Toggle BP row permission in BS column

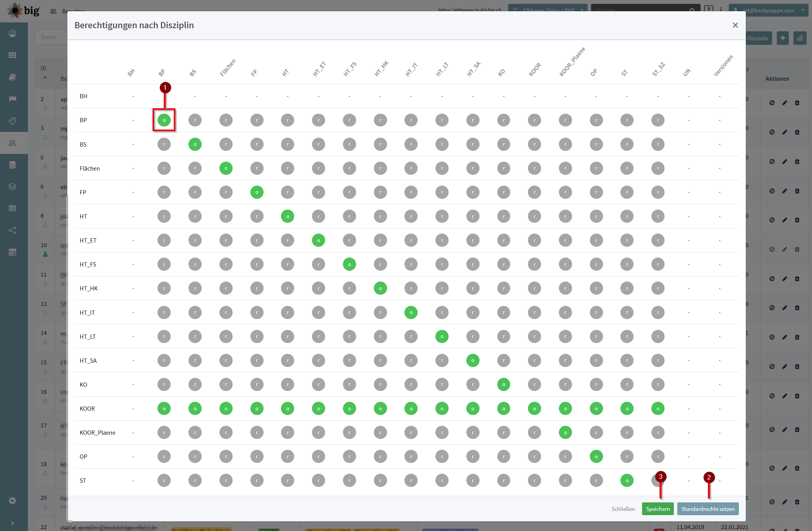tap(195, 120)
